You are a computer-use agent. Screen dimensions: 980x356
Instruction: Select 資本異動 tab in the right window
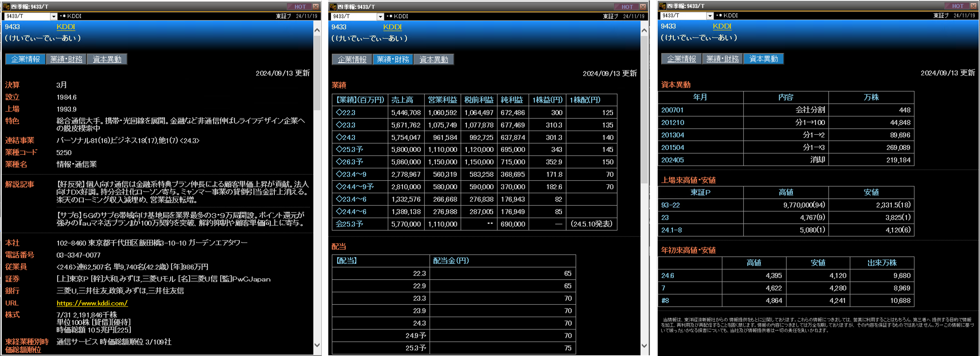coord(763,59)
